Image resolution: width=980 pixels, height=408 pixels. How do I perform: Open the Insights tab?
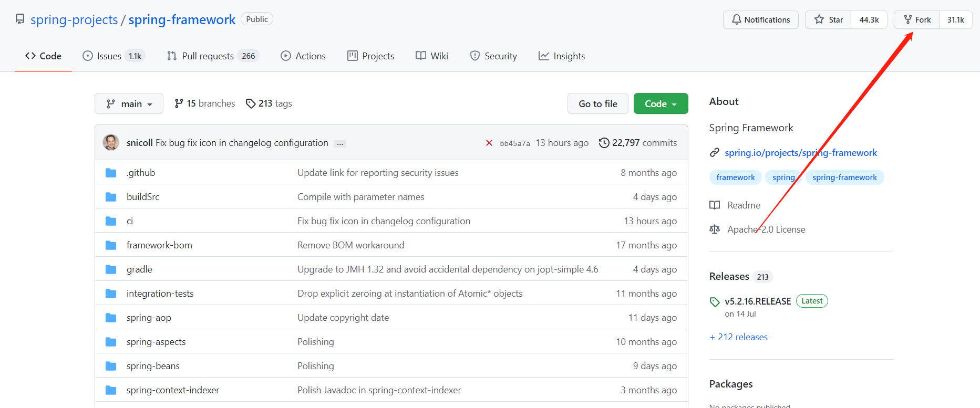(x=562, y=56)
